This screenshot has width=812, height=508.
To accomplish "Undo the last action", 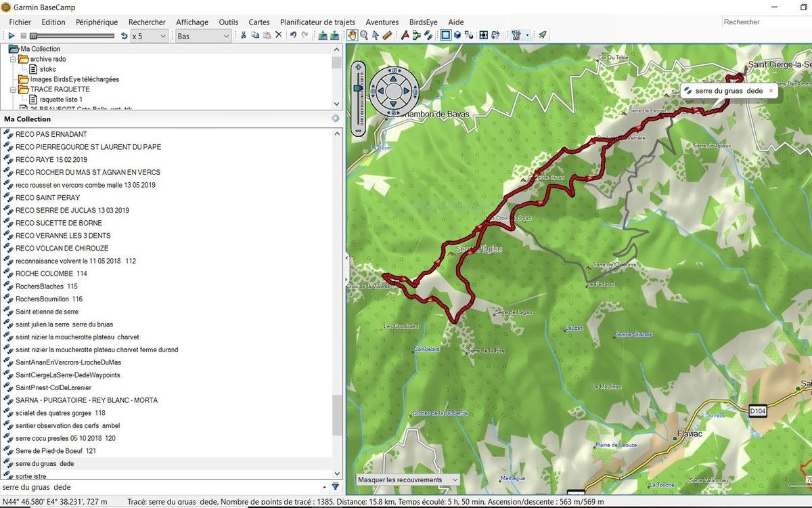I will (293, 35).
